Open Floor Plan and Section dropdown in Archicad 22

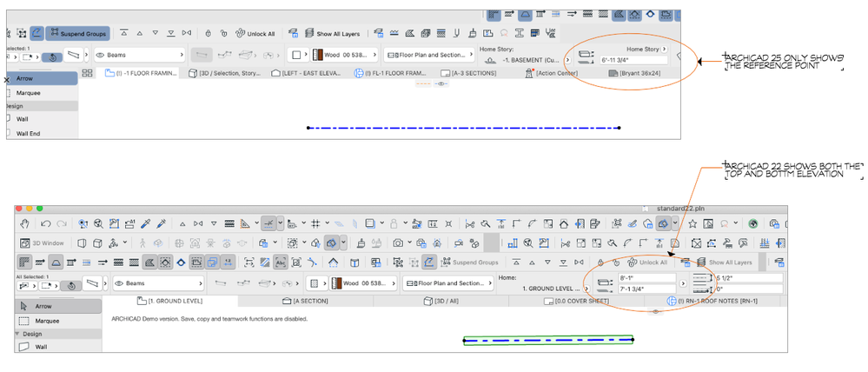tap(447, 282)
